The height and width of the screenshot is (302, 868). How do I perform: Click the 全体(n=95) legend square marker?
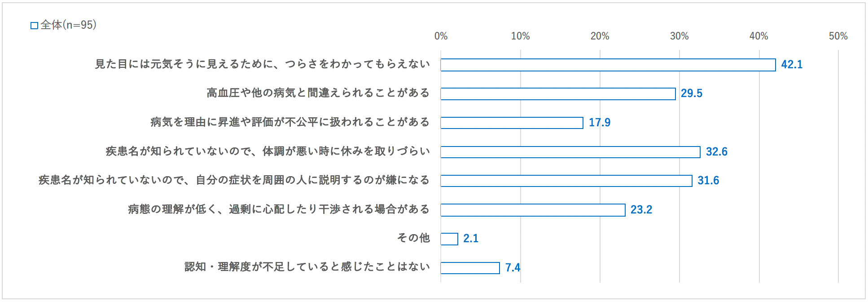point(34,26)
